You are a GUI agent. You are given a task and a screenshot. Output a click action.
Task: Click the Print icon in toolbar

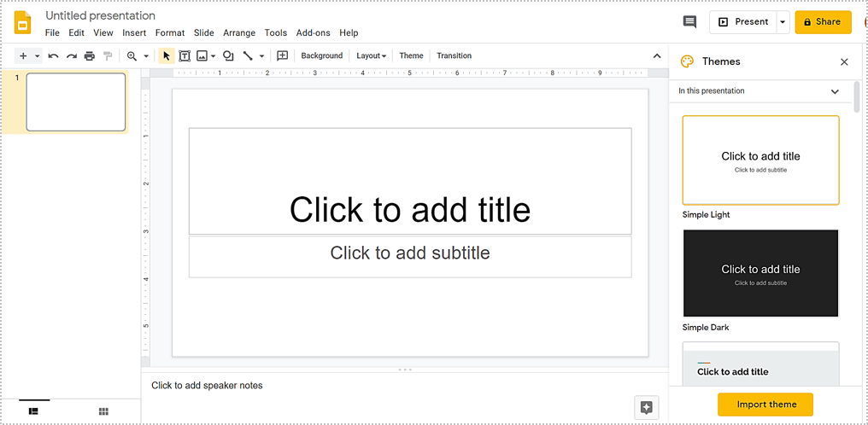pyautogui.click(x=90, y=56)
